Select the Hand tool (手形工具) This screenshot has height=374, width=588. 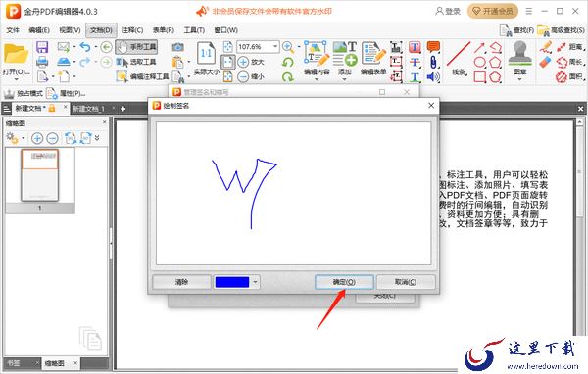136,47
